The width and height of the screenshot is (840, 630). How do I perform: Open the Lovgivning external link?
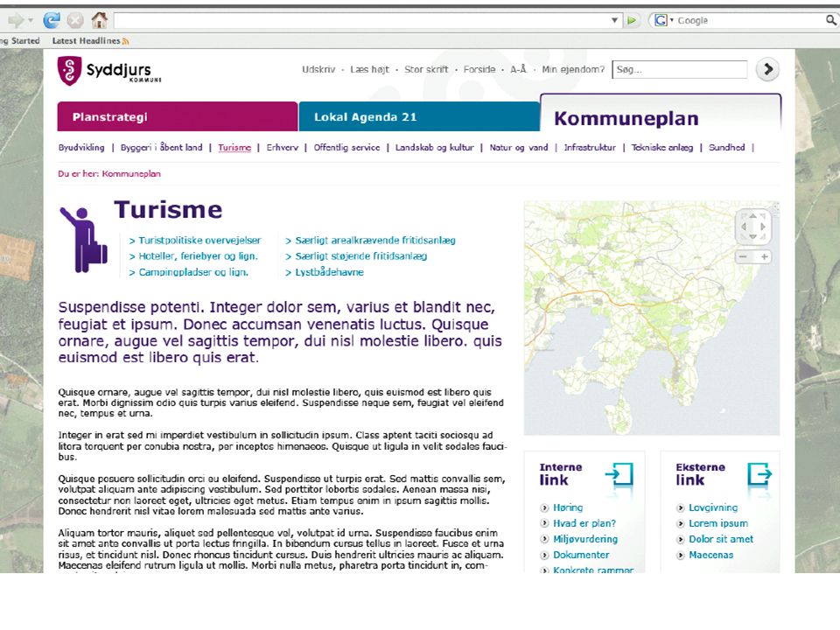pyautogui.click(x=713, y=507)
